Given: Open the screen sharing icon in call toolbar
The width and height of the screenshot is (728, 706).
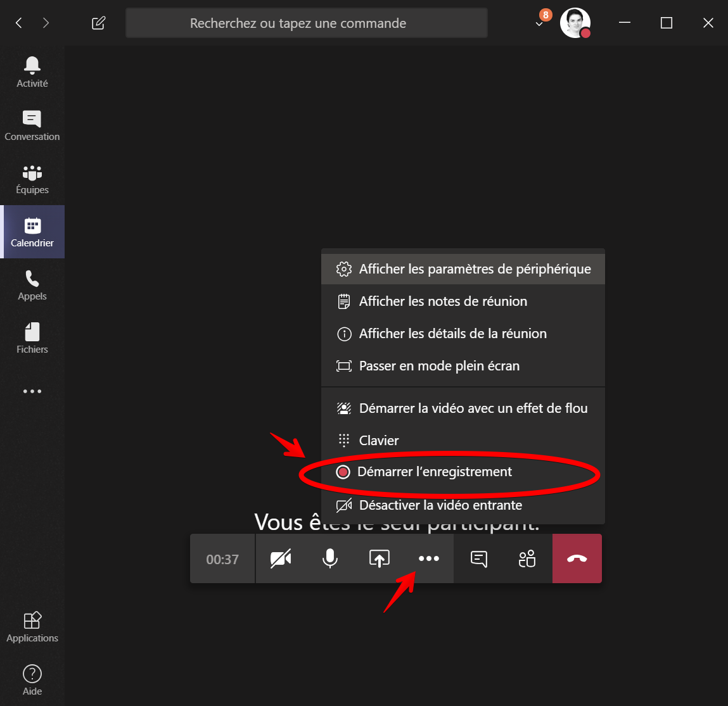Looking at the screenshot, I should [x=380, y=558].
